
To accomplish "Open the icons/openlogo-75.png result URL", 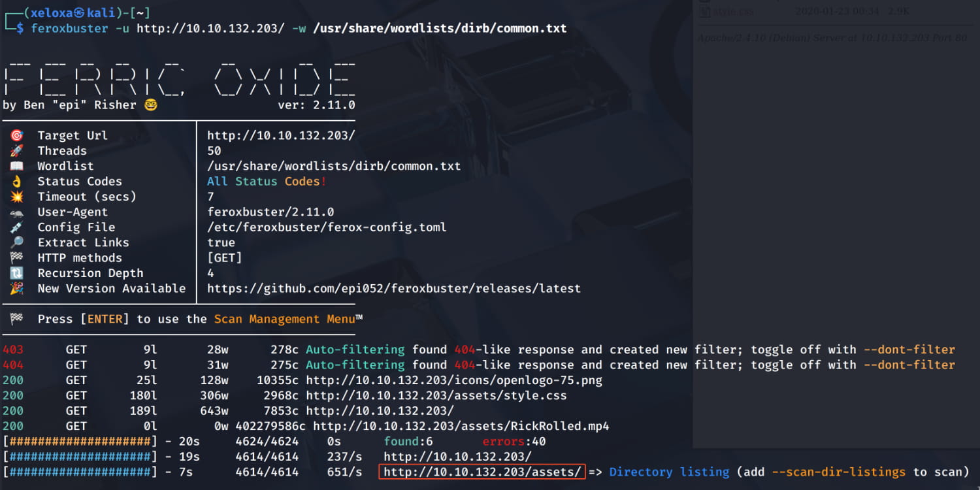I will click(453, 380).
